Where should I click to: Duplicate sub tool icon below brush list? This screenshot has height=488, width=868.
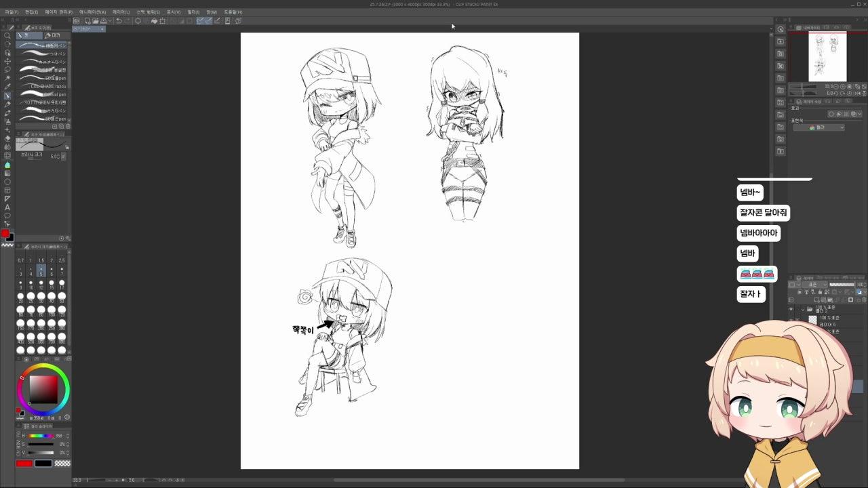(x=62, y=126)
